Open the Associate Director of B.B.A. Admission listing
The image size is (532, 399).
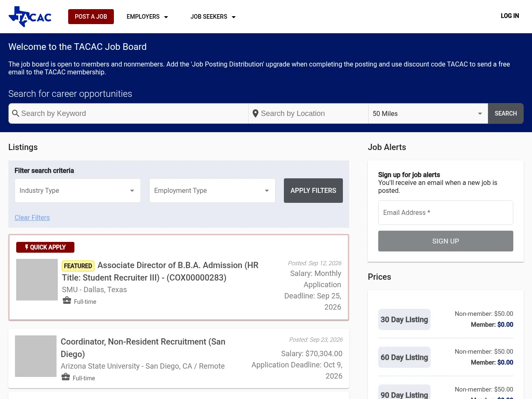[x=160, y=271]
